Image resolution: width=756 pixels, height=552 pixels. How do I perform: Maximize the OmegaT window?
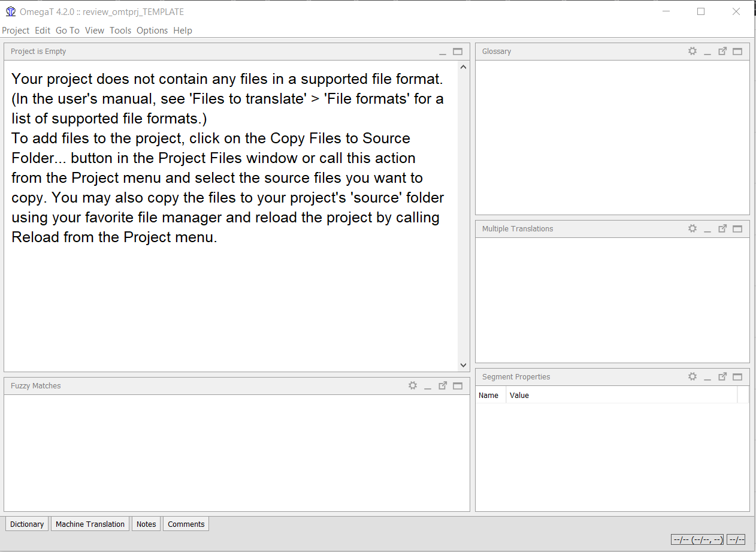pos(701,11)
